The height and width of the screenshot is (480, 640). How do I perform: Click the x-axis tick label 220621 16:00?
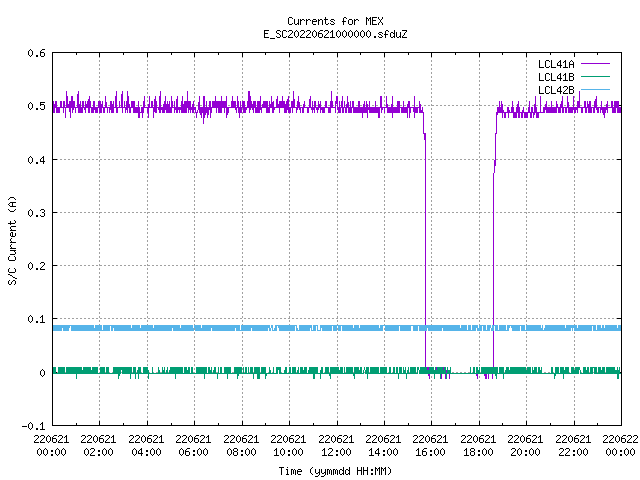[x=431, y=445]
